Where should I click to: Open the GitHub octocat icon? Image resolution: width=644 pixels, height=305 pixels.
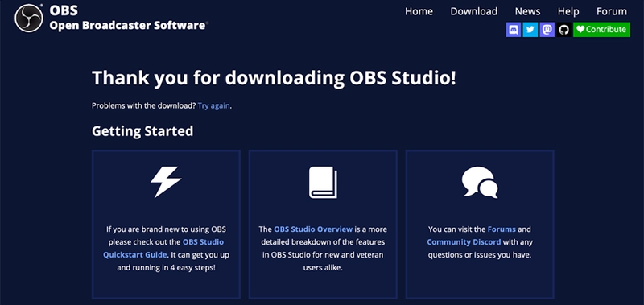[564, 30]
